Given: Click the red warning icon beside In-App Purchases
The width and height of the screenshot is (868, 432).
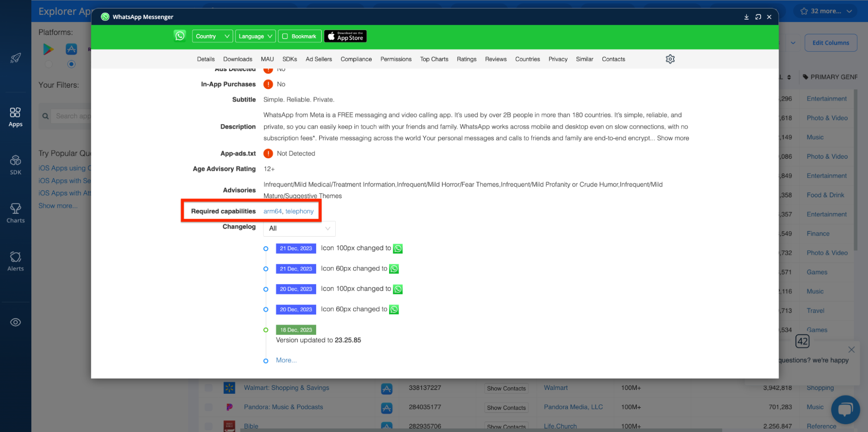Looking at the screenshot, I should click(x=268, y=84).
